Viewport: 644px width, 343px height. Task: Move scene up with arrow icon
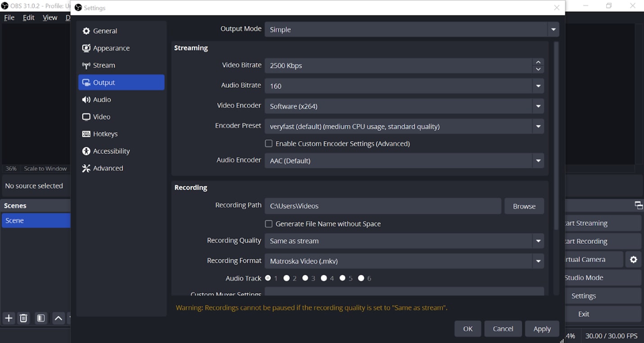click(59, 318)
